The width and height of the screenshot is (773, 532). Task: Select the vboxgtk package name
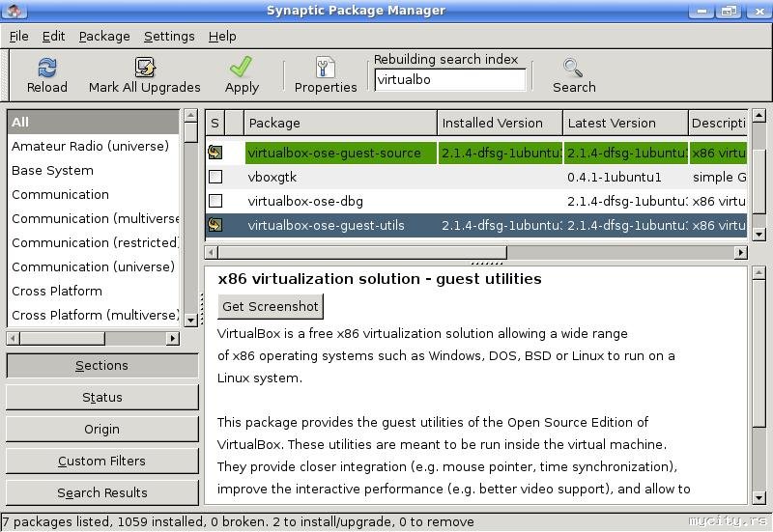[272, 177]
